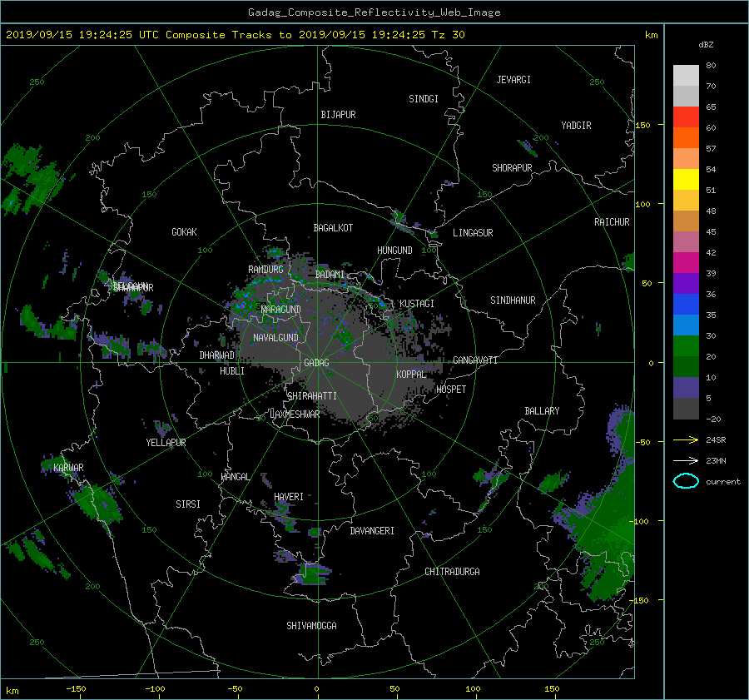This screenshot has height=700, width=749.
Task: Click the RAICHUR city label
Action: [612, 222]
